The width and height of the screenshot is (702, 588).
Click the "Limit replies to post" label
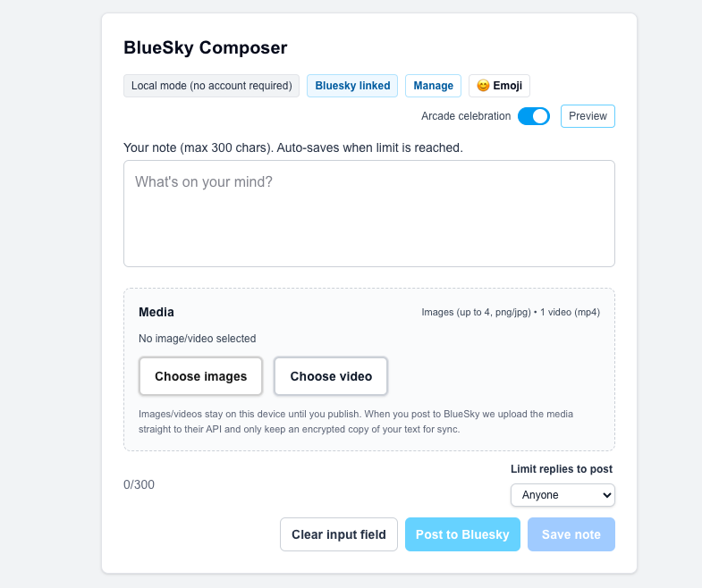(562, 469)
